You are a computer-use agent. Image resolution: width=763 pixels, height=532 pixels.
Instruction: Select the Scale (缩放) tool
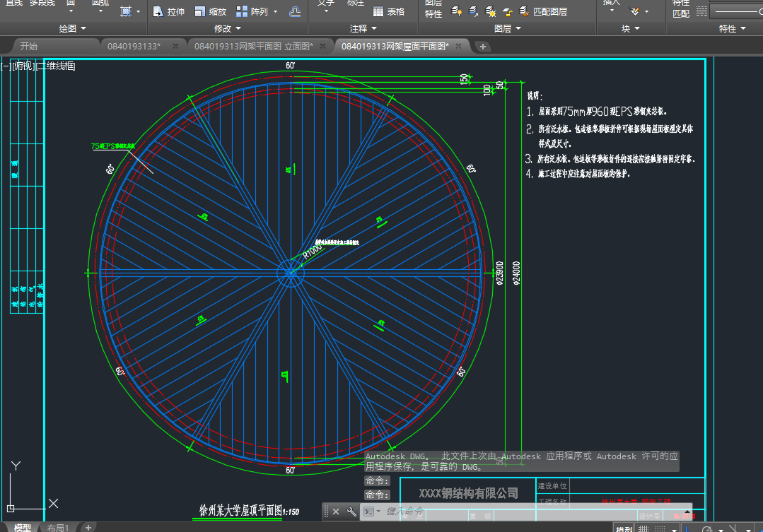click(x=209, y=11)
